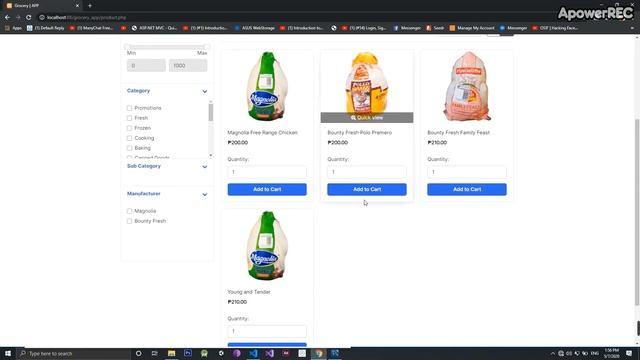The height and width of the screenshot is (360, 640).
Task: Show hidden system tray icons
Action: point(553,353)
